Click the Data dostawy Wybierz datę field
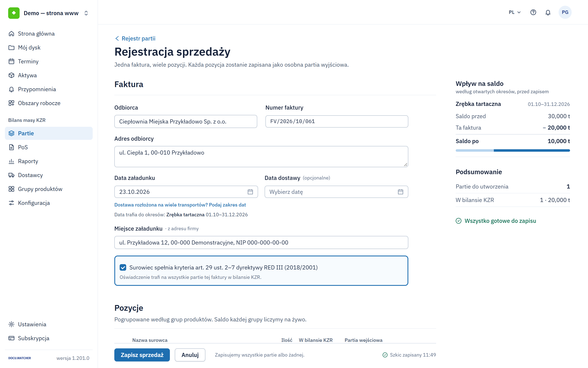588x368 pixels. 336,192
